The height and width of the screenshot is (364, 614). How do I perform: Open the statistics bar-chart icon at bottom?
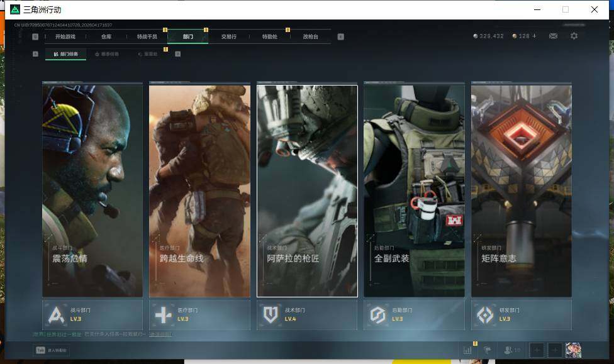pyautogui.click(x=467, y=350)
